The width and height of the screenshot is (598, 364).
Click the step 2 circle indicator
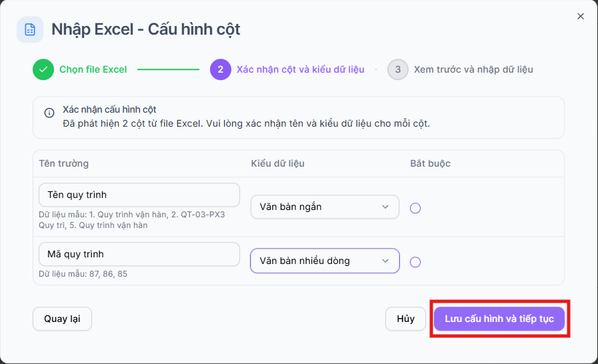click(x=221, y=69)
